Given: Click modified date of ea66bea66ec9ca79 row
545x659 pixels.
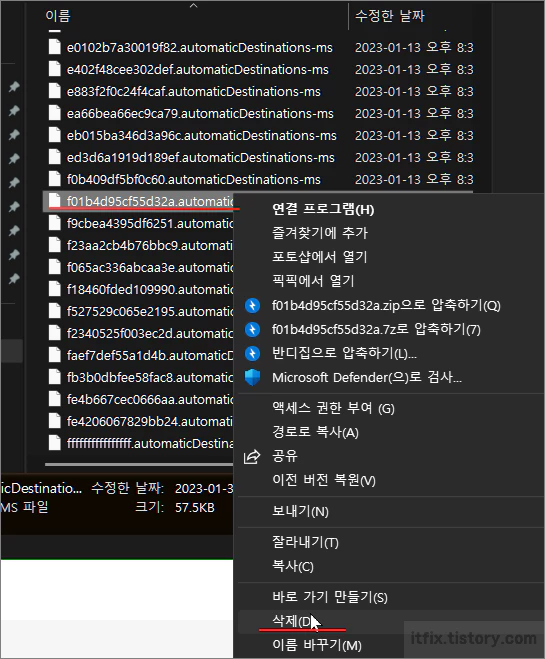Looking at the screenshot, I should [x=414, y=113].
